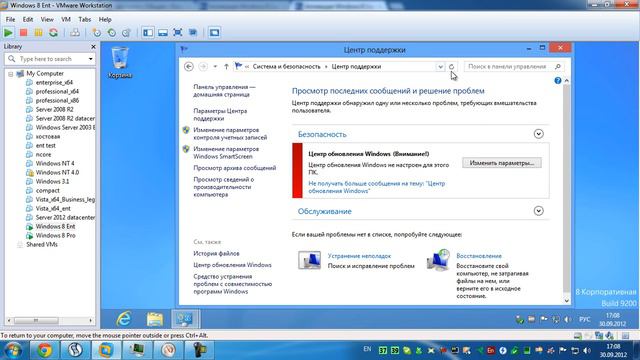The image size is (640, 360).
Task: Open История файлов link
Action: [216, 253]
